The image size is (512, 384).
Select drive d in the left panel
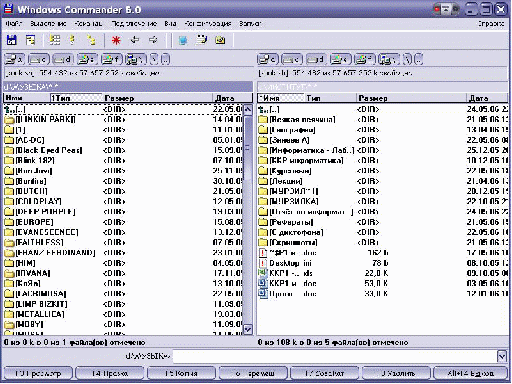coord(63,59)
